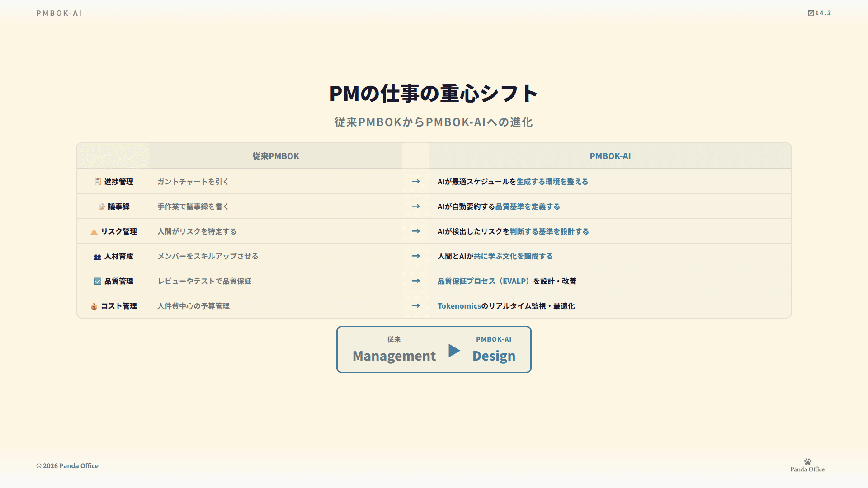Click the memo icon beside 議事録
Viewport: 868px width, 488px height.
[101, 206]
